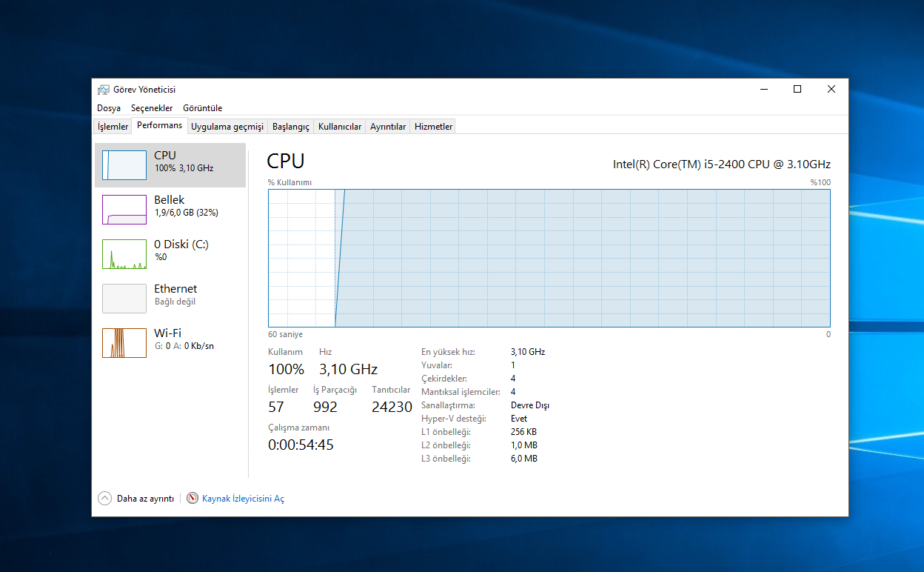Click the Yuvalar label
The width and height of the screenshot is (924, 572).
pyautogui.click(x=437, y=365)
